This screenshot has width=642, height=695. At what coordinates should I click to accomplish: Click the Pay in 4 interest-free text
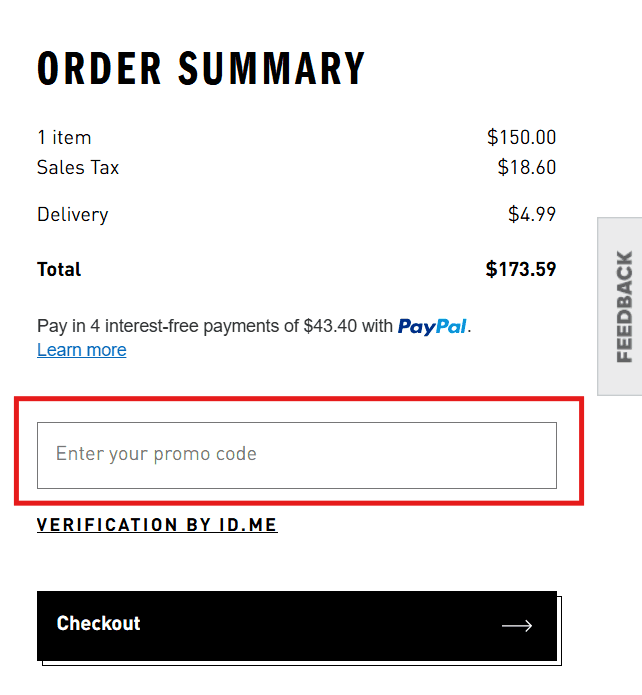140,326
